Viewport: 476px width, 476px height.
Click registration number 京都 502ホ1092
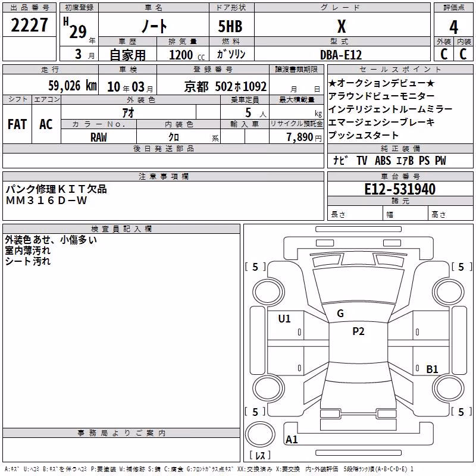(226, 87)
